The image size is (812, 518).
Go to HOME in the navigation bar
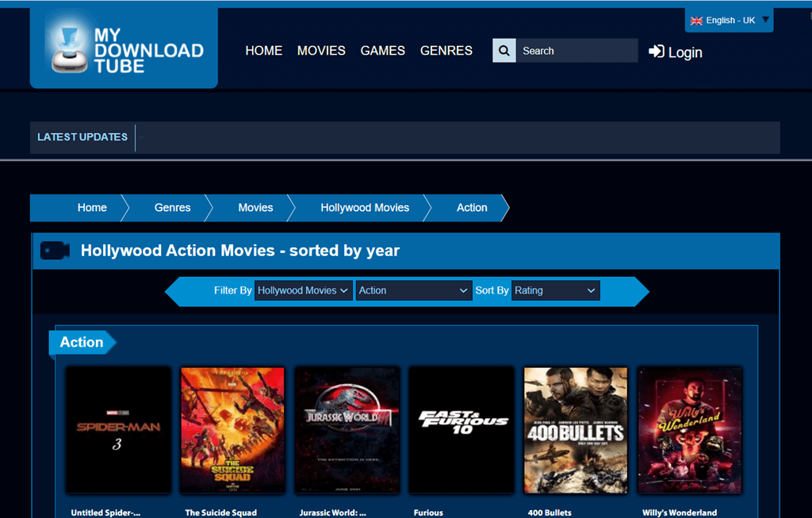point(263,51)
